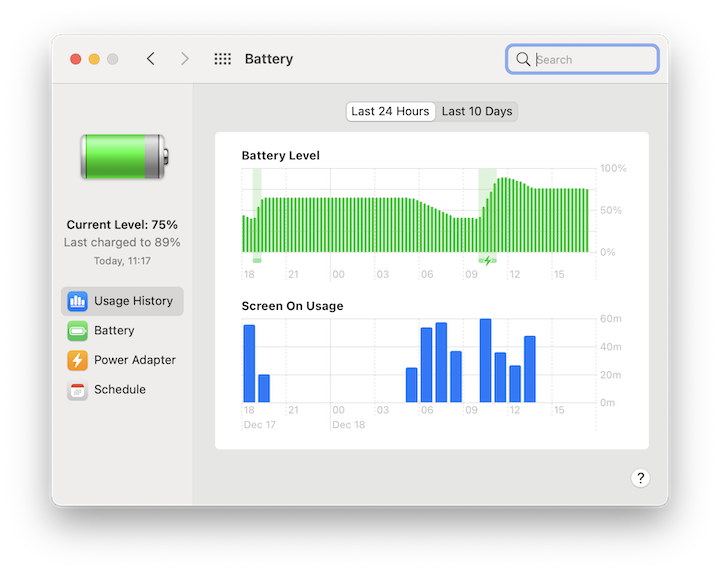Viewport: 720px width, 574px height.
Task: Click the magnifying glass search icon
Action: [523, 59]
